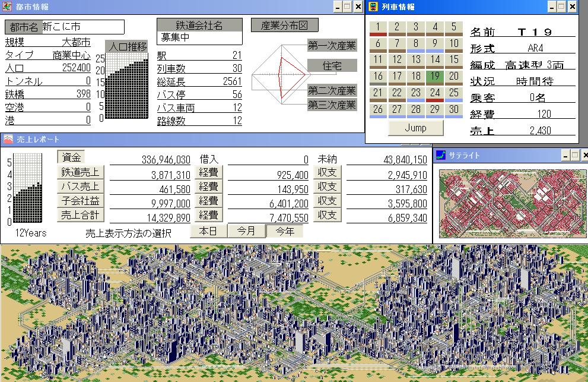Click the 資金 button in sales report
Viewport: 588px width, 382px height.
click(71, 157)
